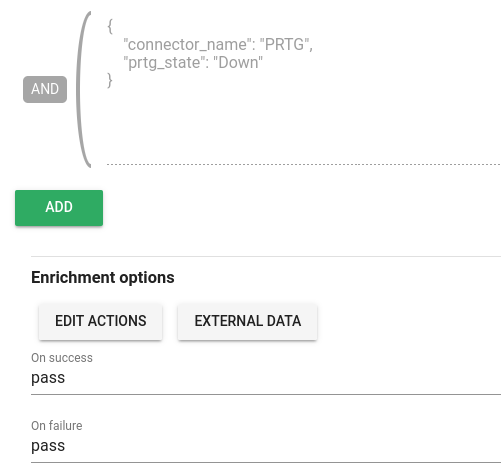Click the dotted line under the JSON editor

304,164
